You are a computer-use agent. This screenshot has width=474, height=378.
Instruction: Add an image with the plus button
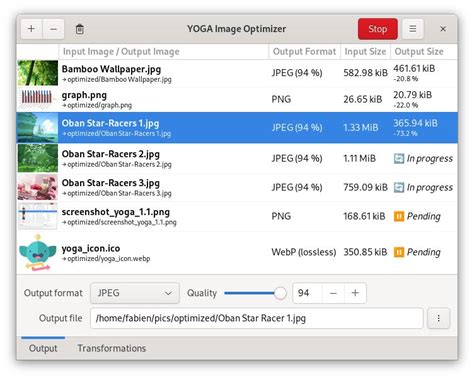[x=31, y=29]
